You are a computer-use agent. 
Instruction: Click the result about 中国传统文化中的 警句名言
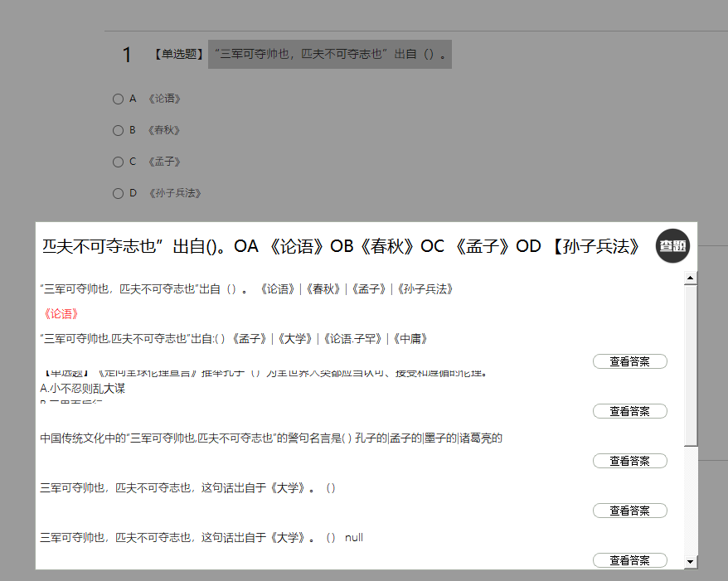click(x=271, y=438)
